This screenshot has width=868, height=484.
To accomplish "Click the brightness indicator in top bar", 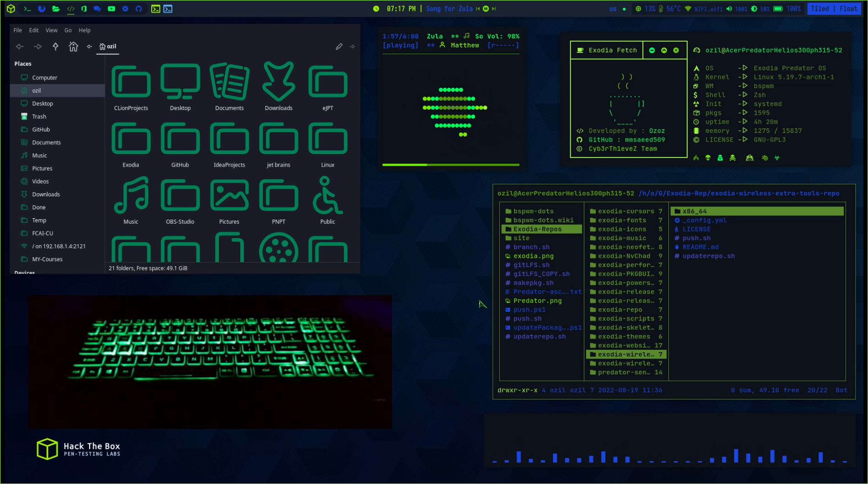I will [x=761, y=9].
